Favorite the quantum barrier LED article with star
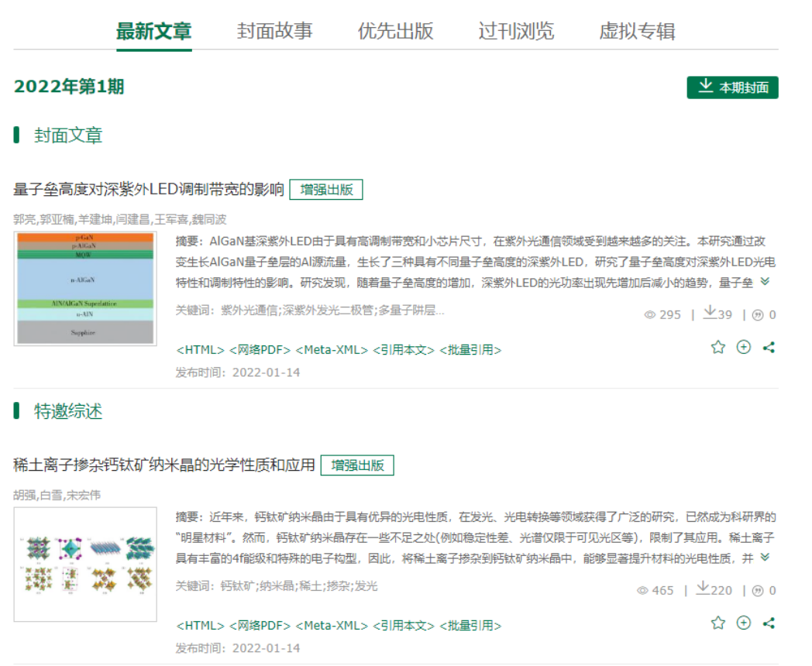The image size is (812, 666). click(717, 347)
